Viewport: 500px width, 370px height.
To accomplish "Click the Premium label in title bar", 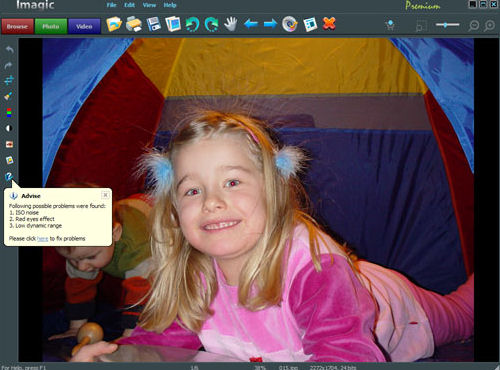I will [423, 6].
